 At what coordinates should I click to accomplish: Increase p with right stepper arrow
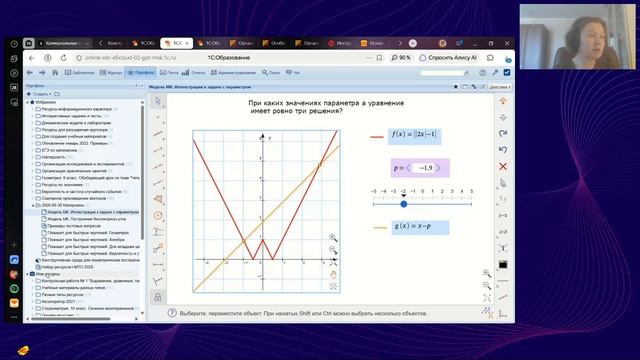439,168
